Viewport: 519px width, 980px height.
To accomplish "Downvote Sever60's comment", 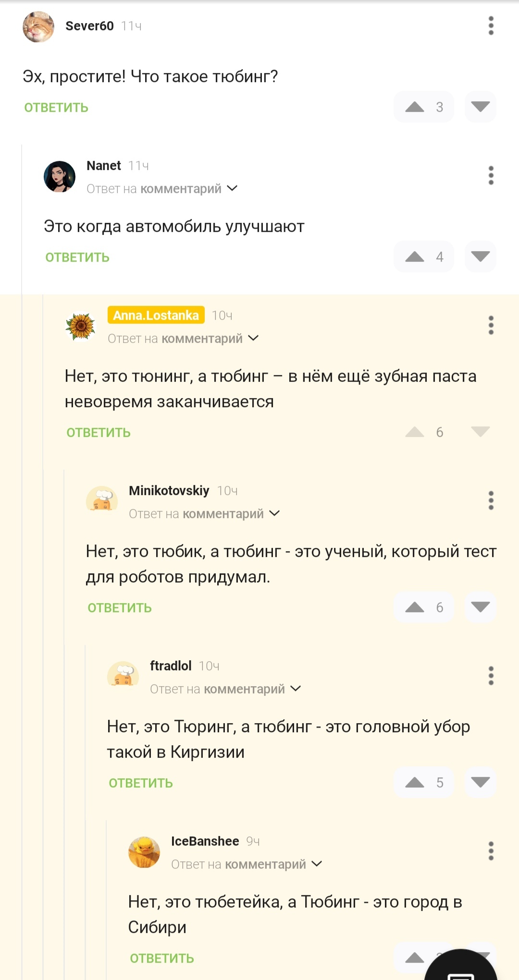I will 480,107.
